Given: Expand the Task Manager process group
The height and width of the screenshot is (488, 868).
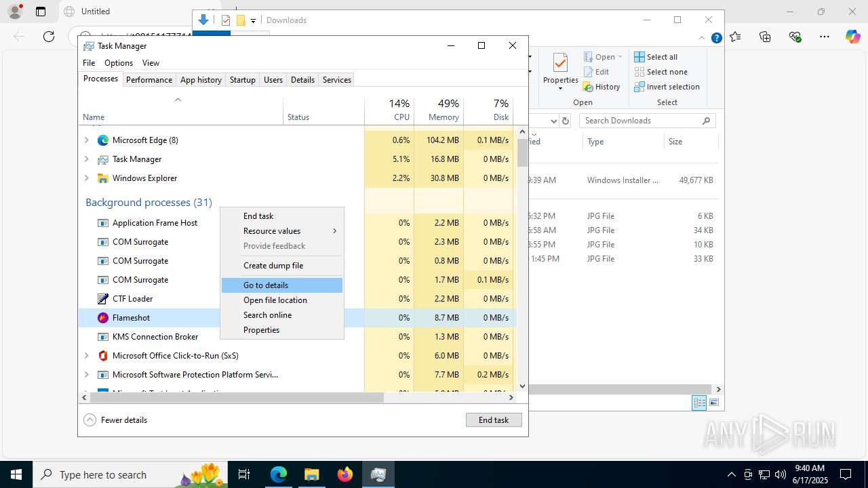Looking at the screenshot, I should 86,159.
